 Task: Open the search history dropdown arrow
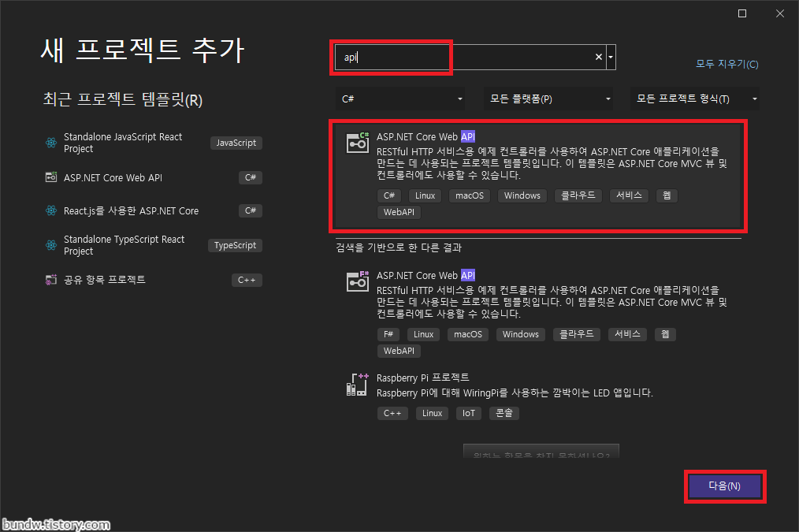[x=611, y=57]
